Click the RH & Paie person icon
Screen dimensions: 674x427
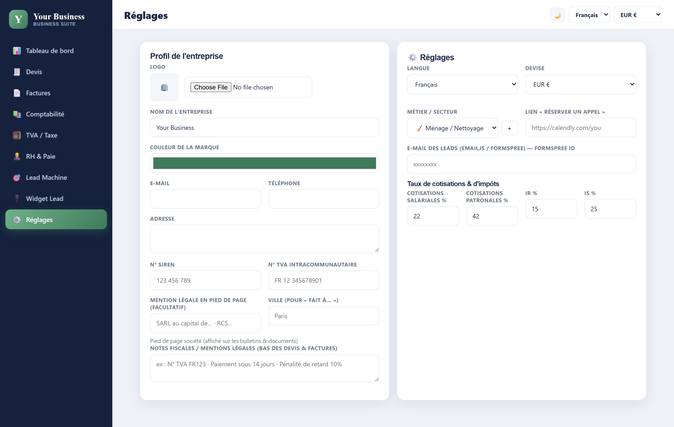point(17,156)
